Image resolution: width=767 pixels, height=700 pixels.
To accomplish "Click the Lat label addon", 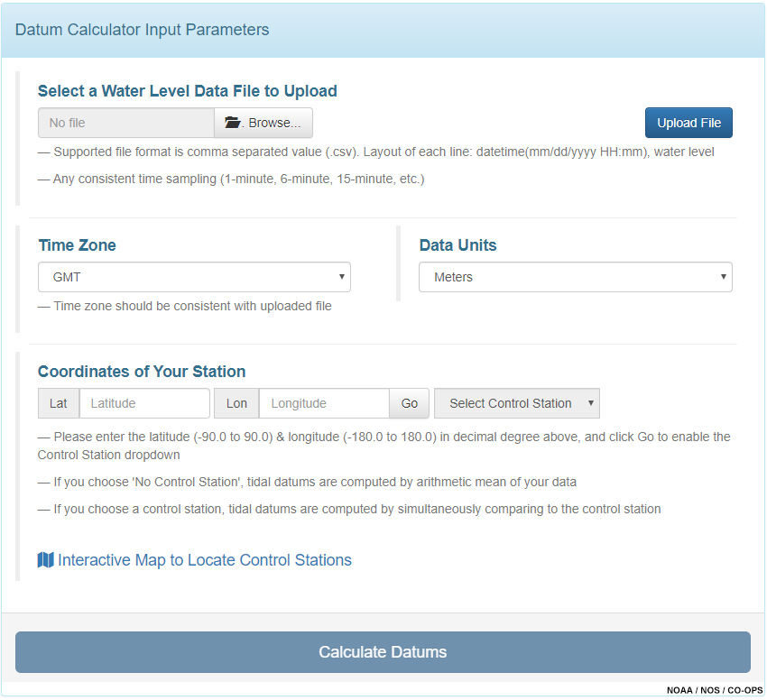I will click(59, 403).
